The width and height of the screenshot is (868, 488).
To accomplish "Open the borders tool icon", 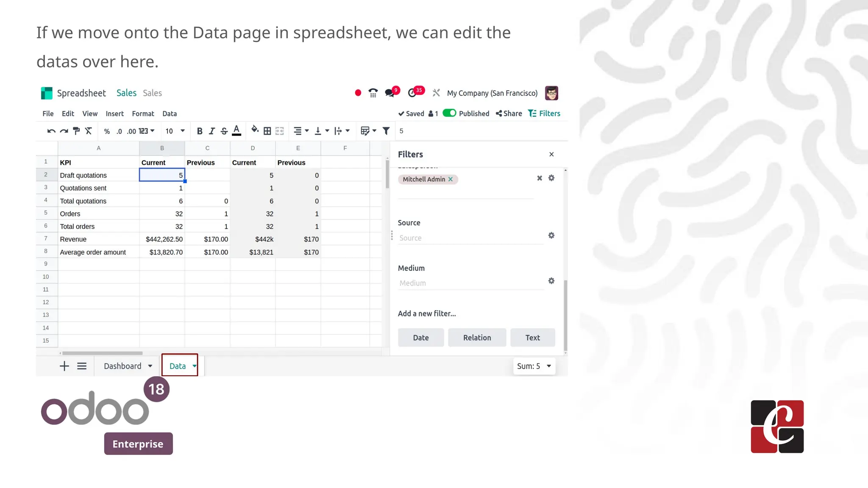I will [x=267, y=131].
